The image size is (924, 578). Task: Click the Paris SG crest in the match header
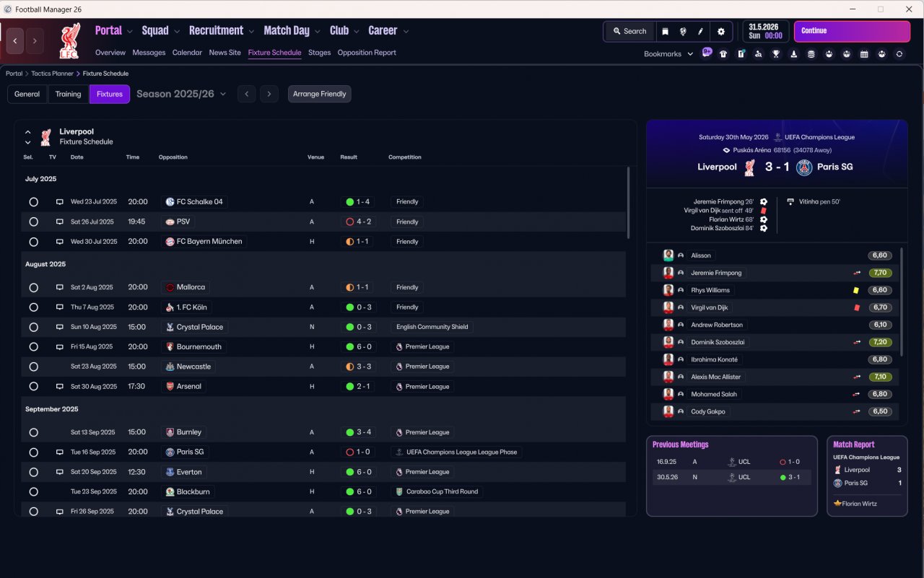coord(804,167)
